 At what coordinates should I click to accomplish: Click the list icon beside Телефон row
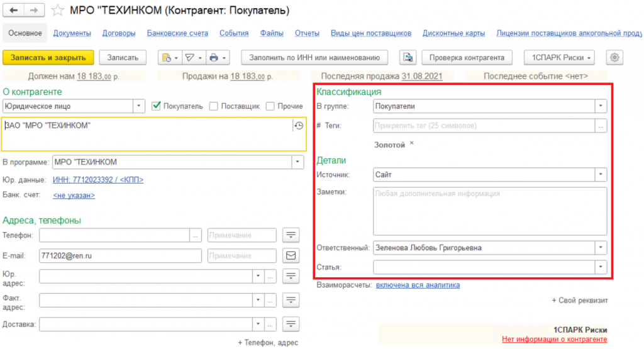[x=291, y=235]
